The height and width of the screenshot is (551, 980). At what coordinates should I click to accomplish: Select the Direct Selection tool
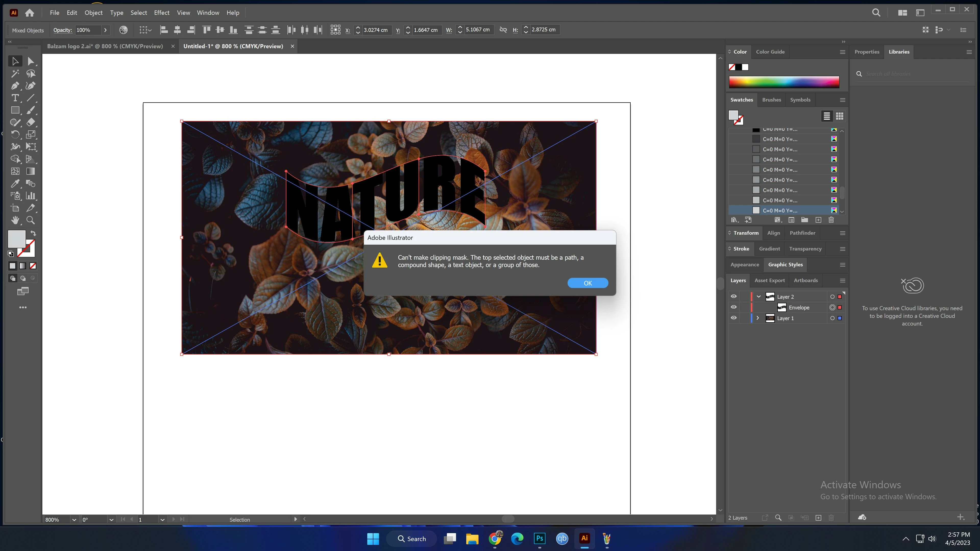pos(30,61)
